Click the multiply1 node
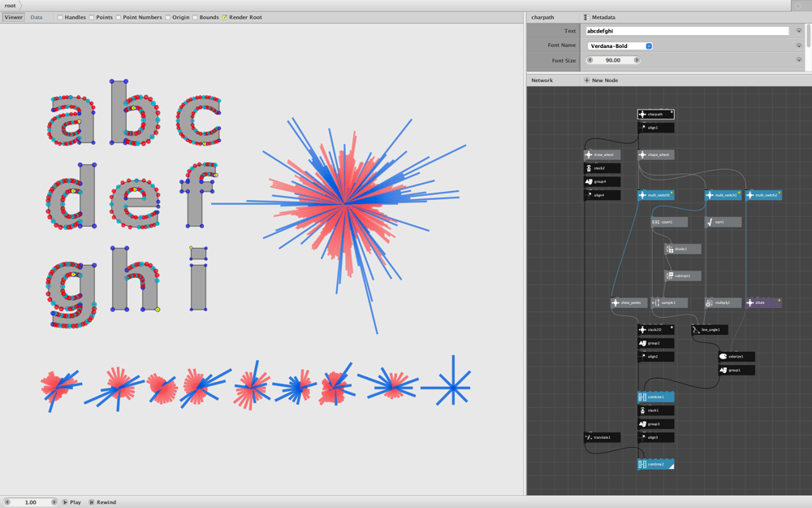 [723, 302]
